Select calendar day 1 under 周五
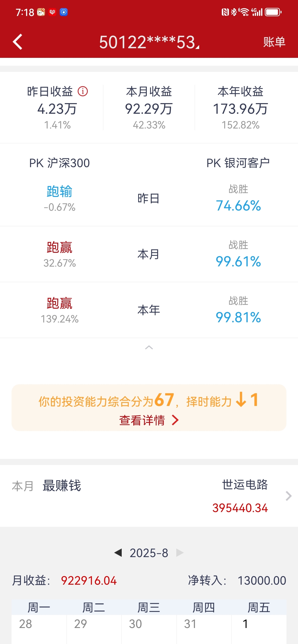The height and width of the screenshot is (644, 298). (259, 629)
